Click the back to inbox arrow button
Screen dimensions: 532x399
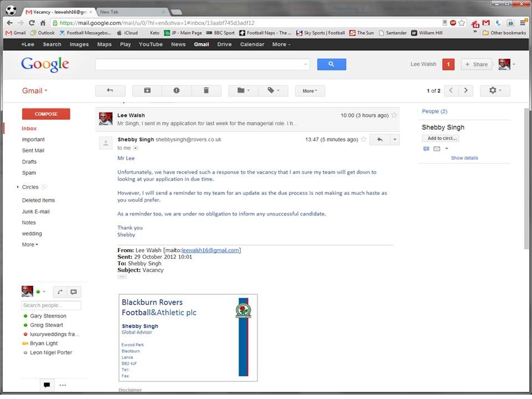pyautogui.click(x=110, y=90)
